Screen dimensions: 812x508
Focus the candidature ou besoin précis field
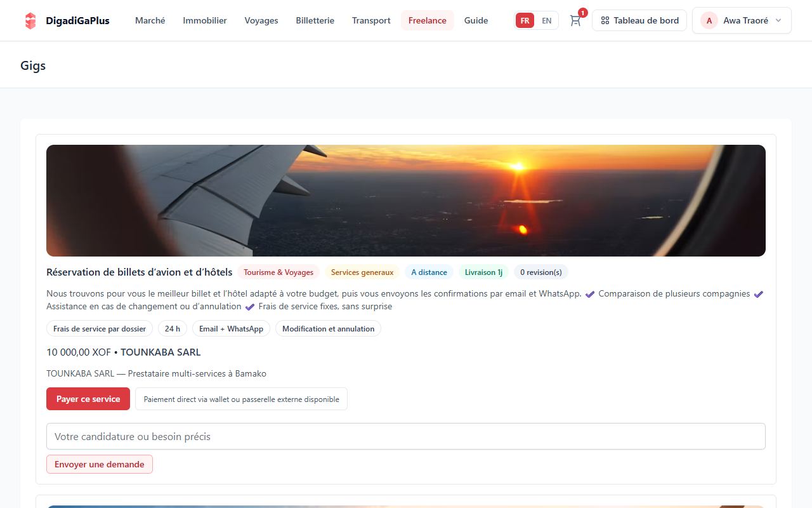(406, 436)
